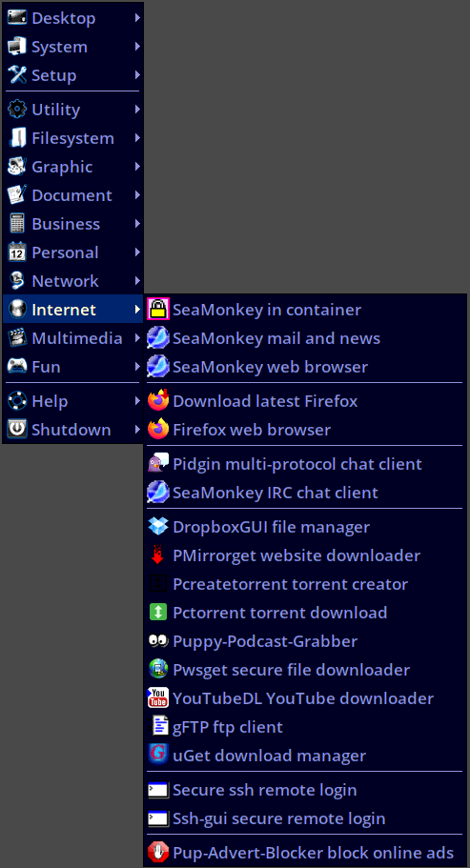The width and height of the screenshot is (470, 868).
Task: Click the eyes icon for Puppy-Podcast-Grabber
Action: point(157,641)
